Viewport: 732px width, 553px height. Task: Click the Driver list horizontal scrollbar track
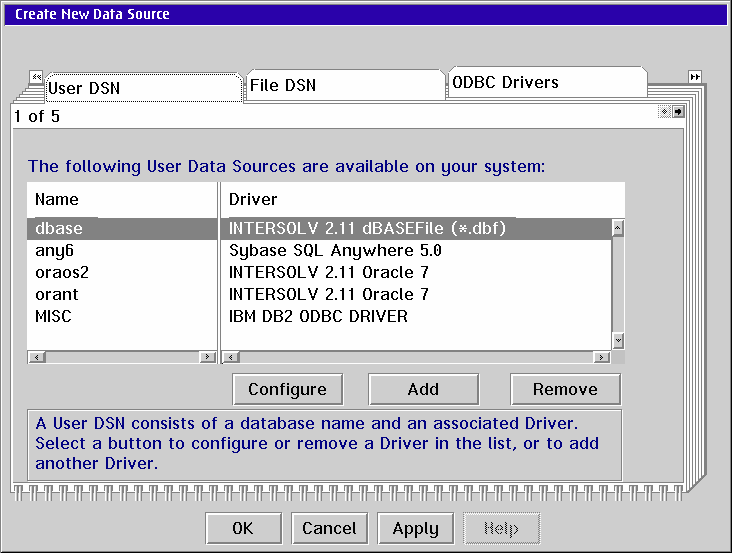pos(416,357)
